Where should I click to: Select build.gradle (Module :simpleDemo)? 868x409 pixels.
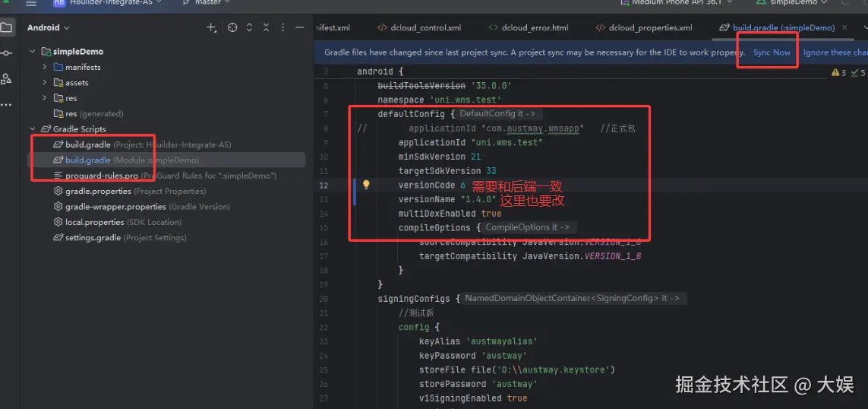(126, 160)
